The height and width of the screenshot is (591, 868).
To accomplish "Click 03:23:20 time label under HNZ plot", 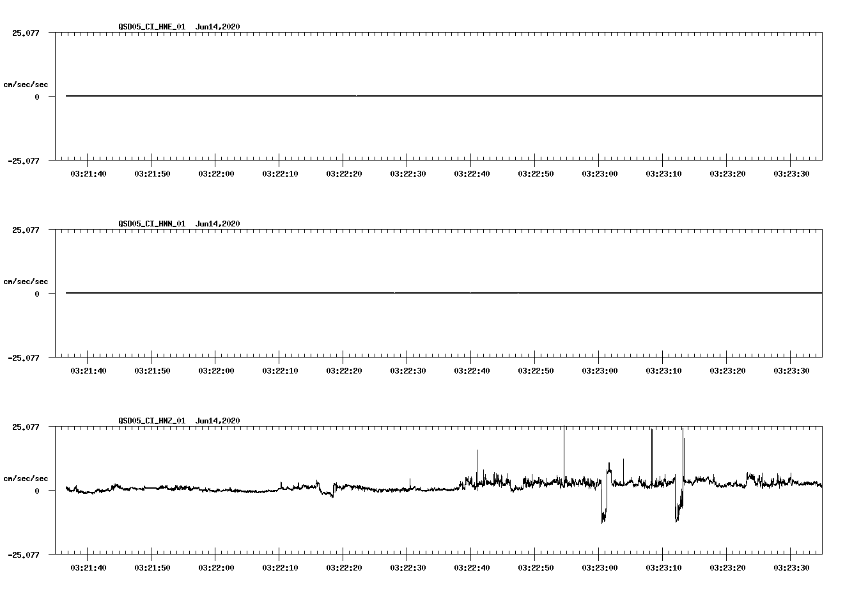I will [x=727, y=568].
